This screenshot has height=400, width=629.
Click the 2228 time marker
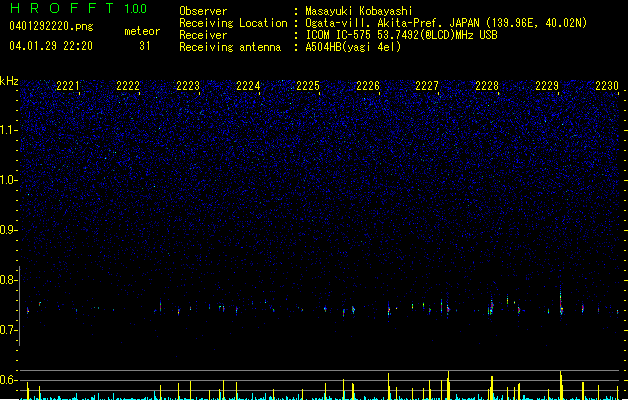point(487,86)
